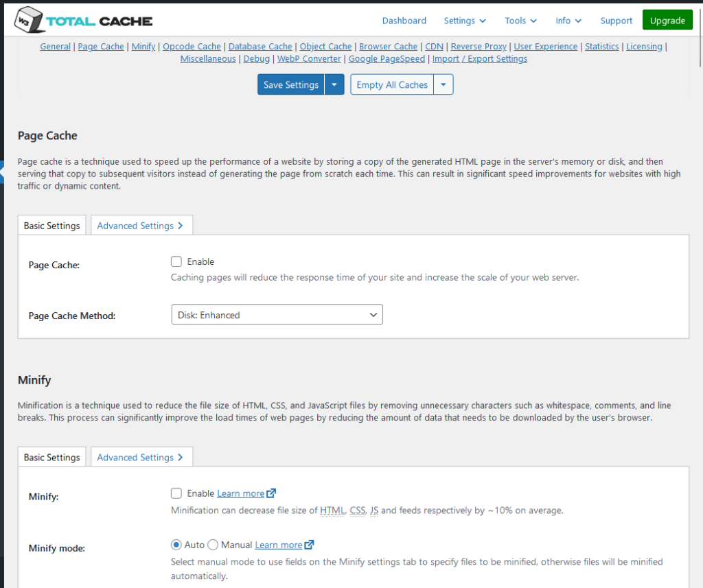The height and width of the screenshot is (588, 703).
Task: Enable the Page Cache checkbox
Action: click(176, 261)
